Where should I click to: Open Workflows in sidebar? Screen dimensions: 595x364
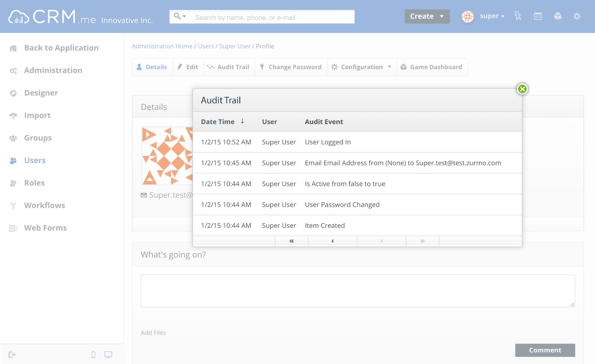coord(45,205)
